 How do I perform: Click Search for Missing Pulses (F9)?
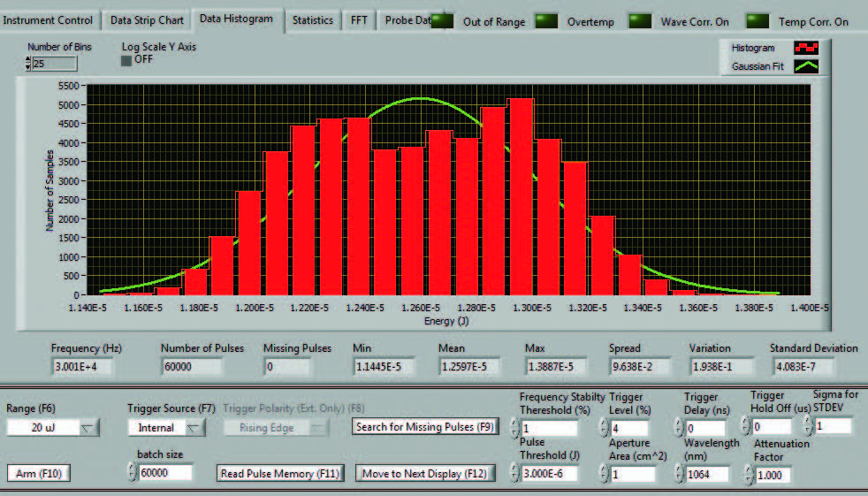click(x=424, y=427)
